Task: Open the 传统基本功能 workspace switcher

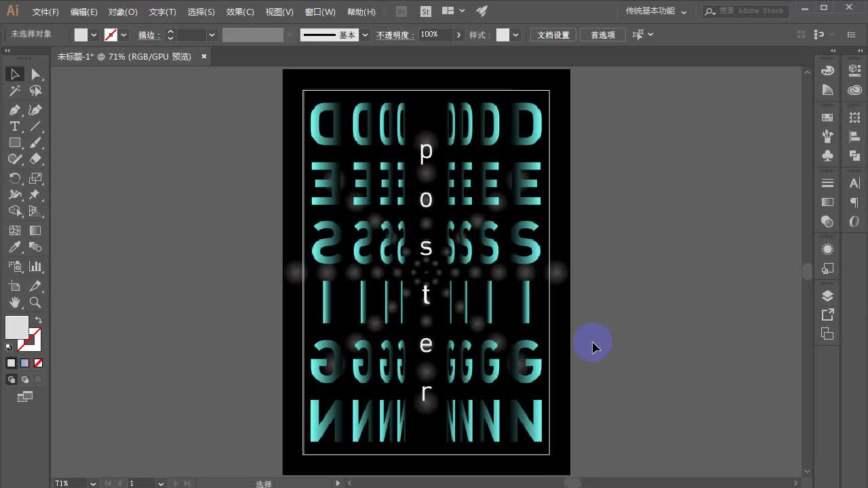Action: pos(656,12)
